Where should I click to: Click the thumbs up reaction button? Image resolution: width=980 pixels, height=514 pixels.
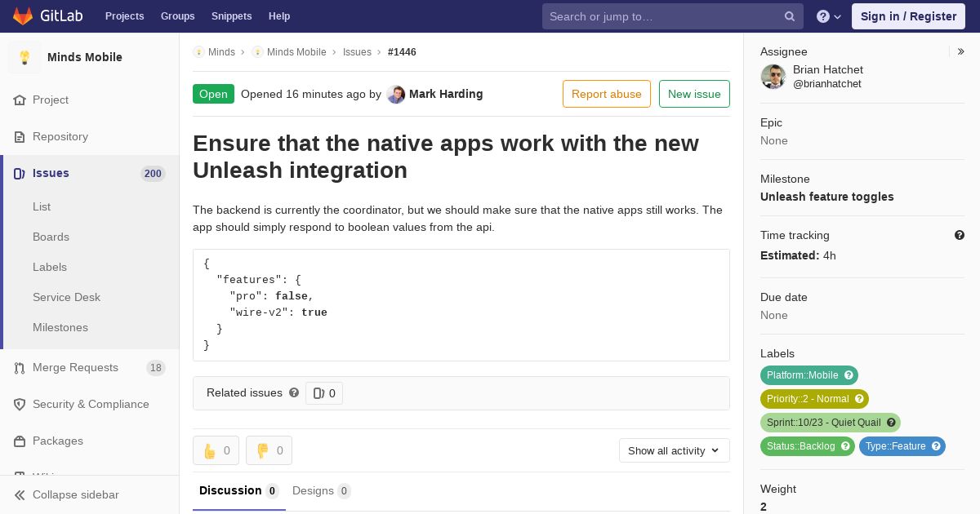[x=216, y=450]
